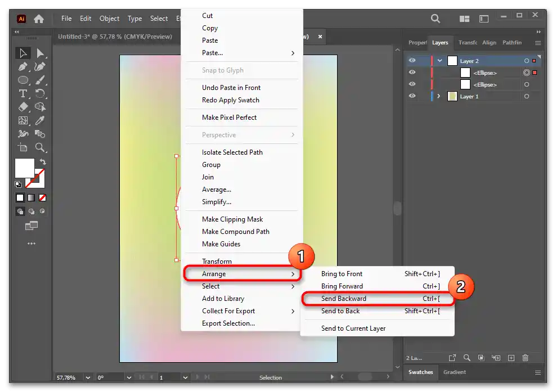Screen dimensions: 556x392
Task: Open Edit Toolbar three dots
Action: 31,244
